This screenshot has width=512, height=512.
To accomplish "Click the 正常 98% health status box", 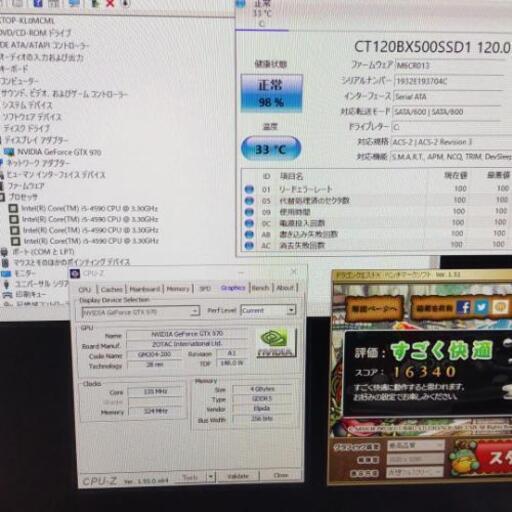I will click(271, 93).
